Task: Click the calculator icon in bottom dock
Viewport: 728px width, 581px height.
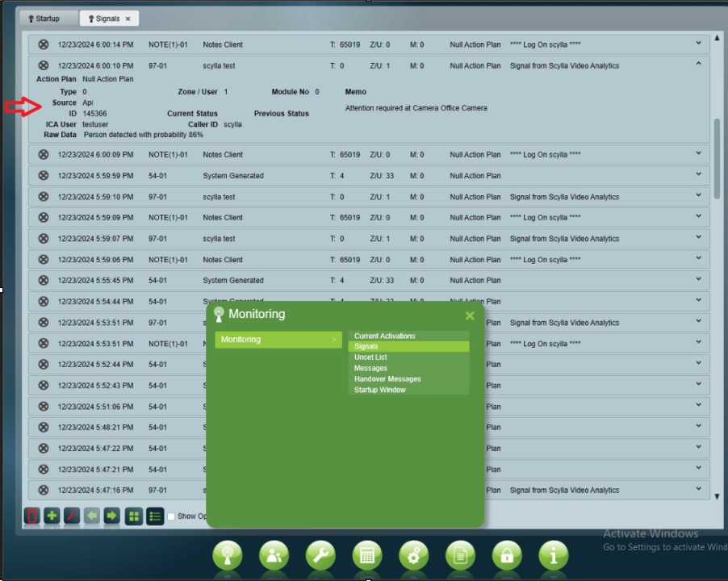Action: pyautogui.click(x=367, y=555)
